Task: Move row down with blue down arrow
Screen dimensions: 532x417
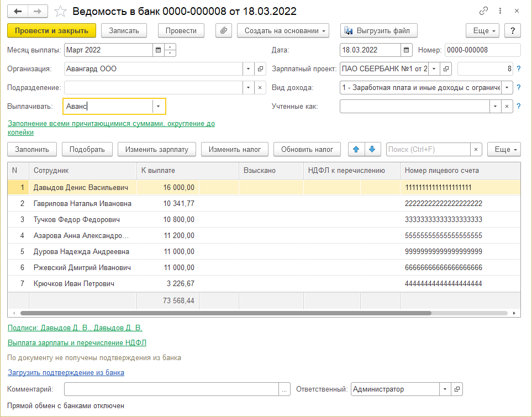Action: click(372, 149)
